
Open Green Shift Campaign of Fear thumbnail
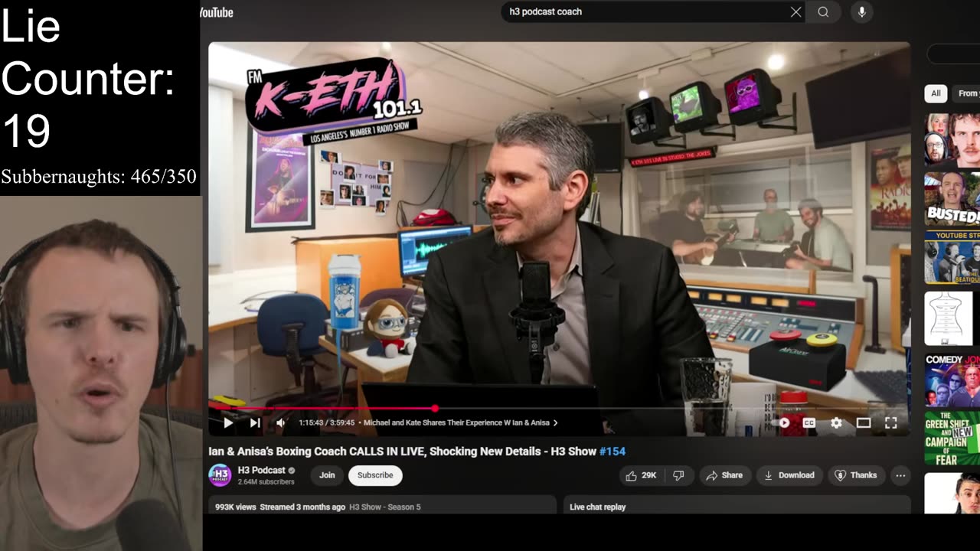(952, 440)
